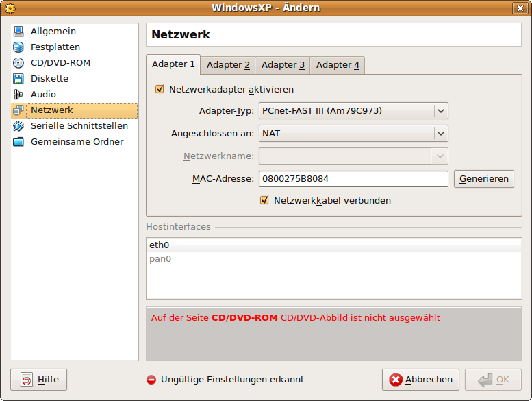Image resolution: width=532 pixels, height=401 pixels.
Task: Click the gear icon in title bar
Action: pos(10,8)
